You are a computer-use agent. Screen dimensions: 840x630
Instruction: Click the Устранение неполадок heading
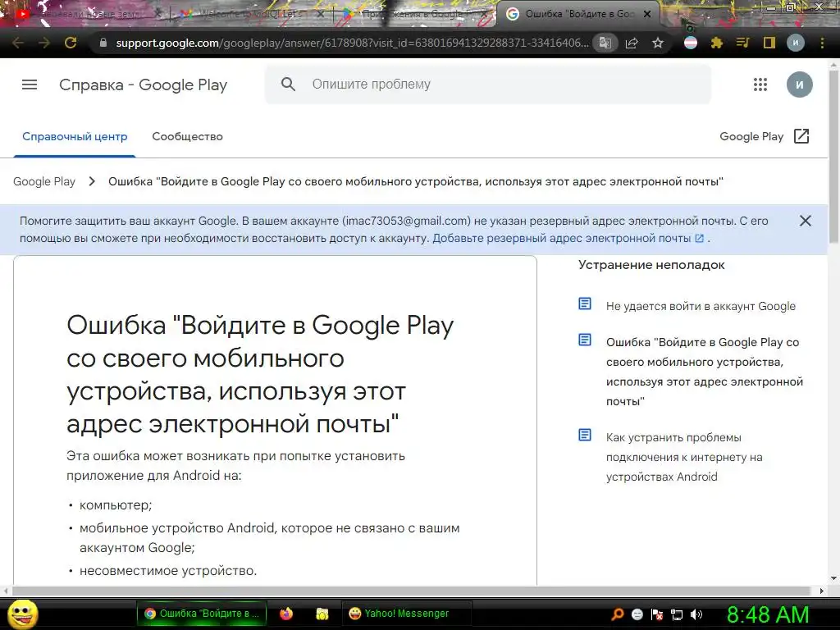651,265
